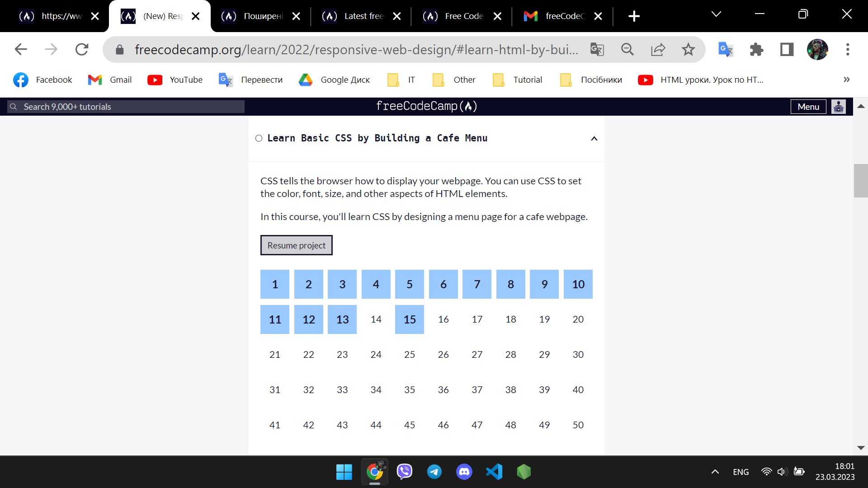Open Visual Studio Code from taskbar
The image size is (868, 488).
(494, 472)
